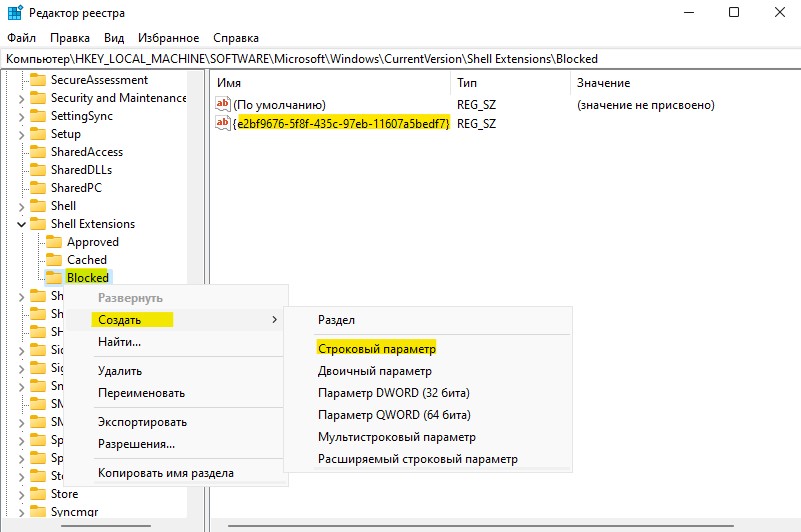Select the Blocked tree key label
Screen dimensions: 801x532
click(88, 277)
